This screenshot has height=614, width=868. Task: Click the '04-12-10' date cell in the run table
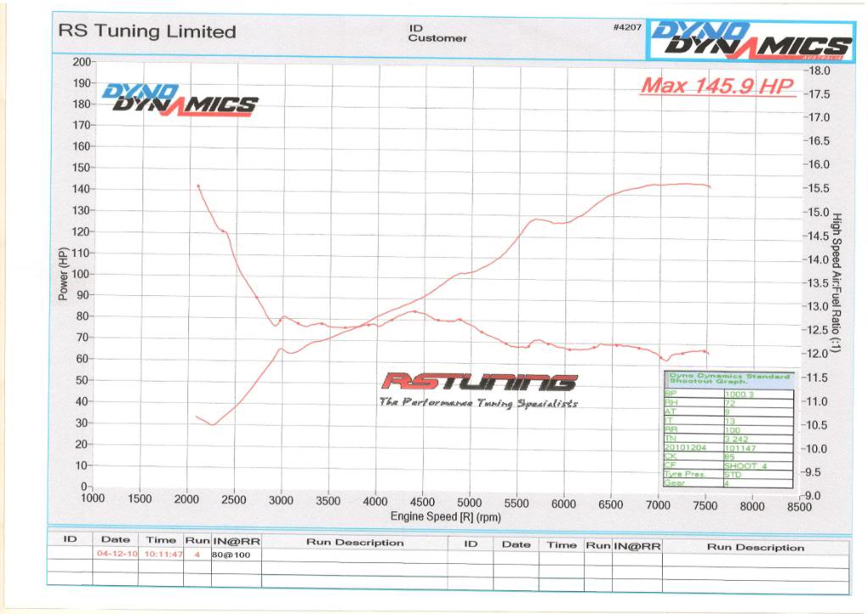pyautogui.click(x=115, y=554)
